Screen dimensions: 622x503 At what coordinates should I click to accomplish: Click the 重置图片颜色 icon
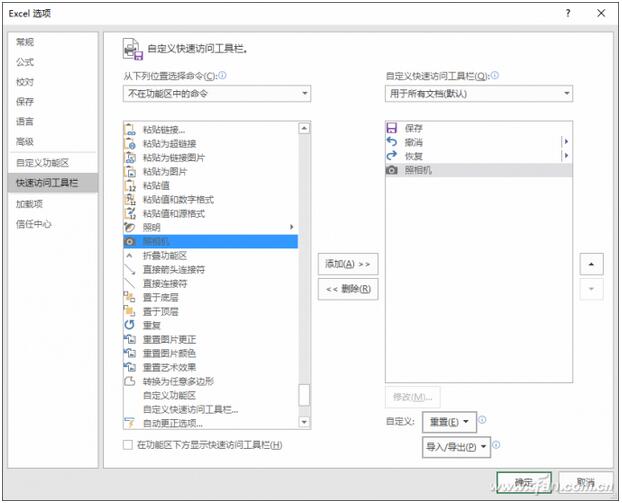coord(130,353)
